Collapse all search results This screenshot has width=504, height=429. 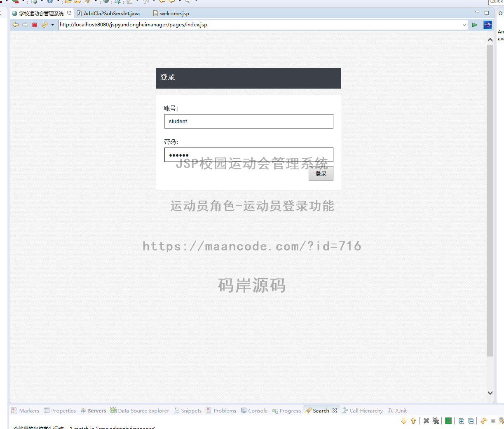(x=471, y=421)
